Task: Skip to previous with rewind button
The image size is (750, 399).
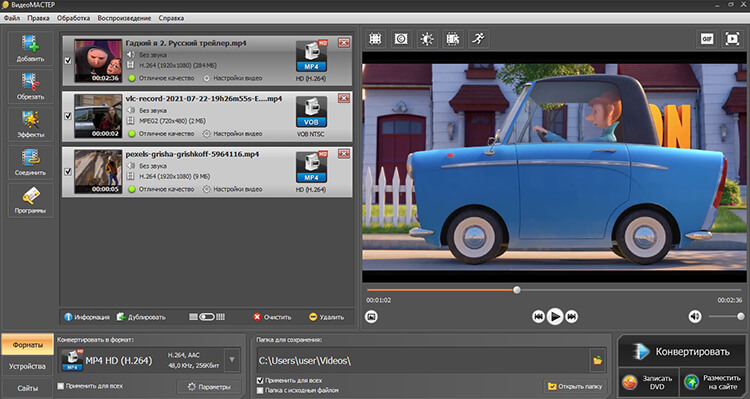Action: 538,316
